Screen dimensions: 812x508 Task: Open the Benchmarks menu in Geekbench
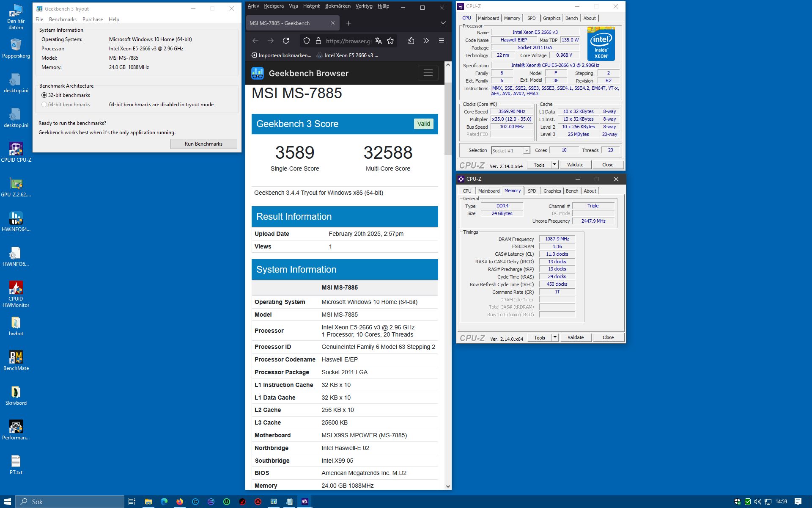pos(63,19)
